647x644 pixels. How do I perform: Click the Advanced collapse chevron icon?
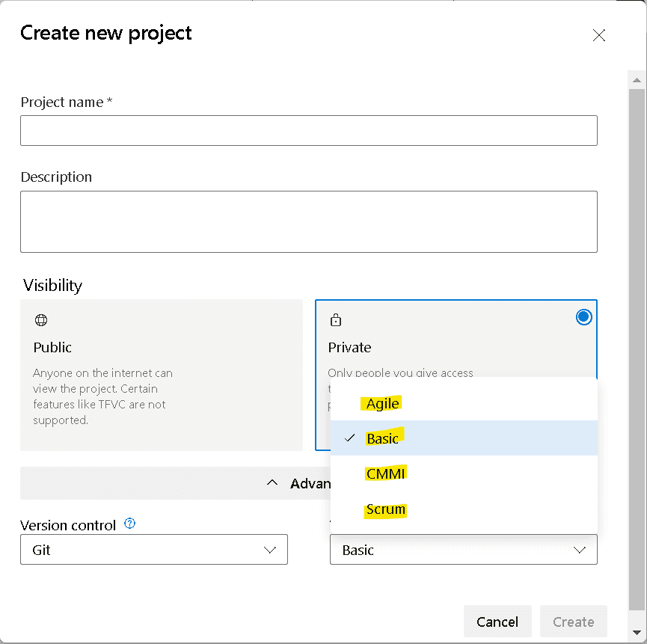tap(273, 483)
